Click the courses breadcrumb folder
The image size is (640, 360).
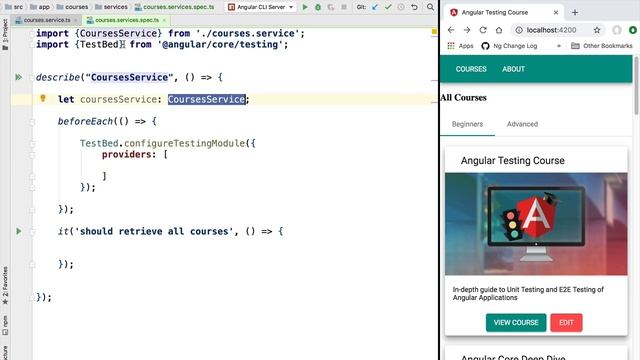pyautogui.click(x=72, y=7)
